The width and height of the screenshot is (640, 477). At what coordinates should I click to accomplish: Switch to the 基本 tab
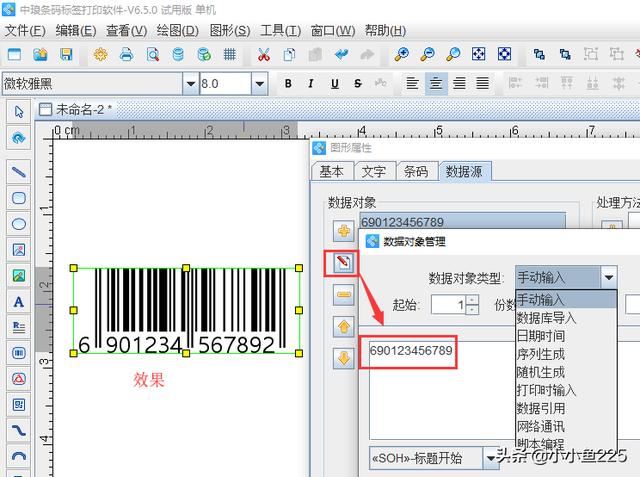pos(331,171)
